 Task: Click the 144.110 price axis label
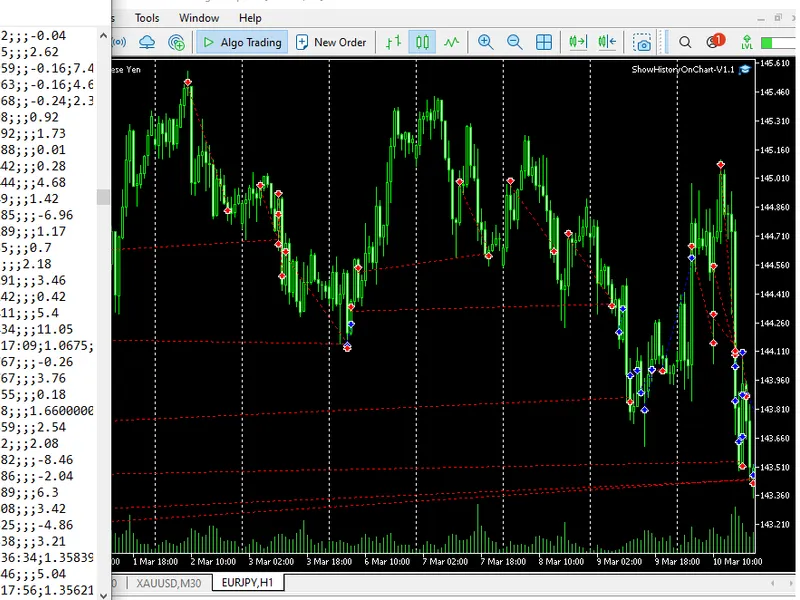[775, 352]
